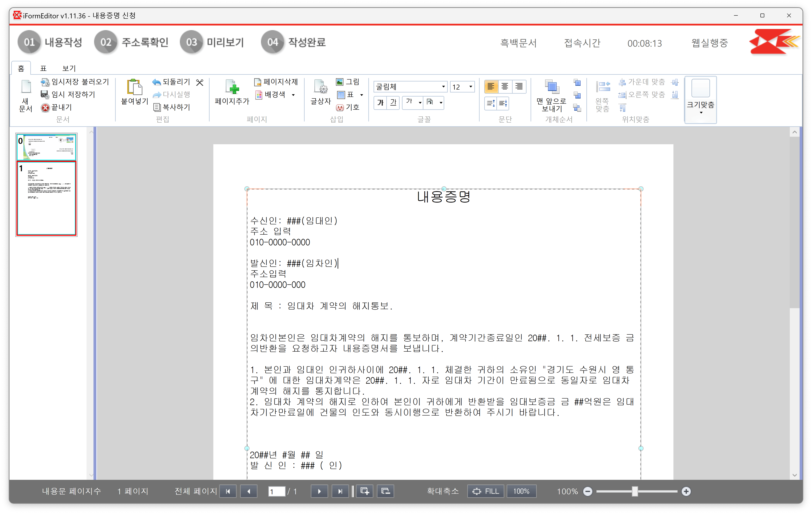Click the 페이지추가 (add page) icon
Image resolution: width=812 pixels, height=514 pixels.
point(232,87)
